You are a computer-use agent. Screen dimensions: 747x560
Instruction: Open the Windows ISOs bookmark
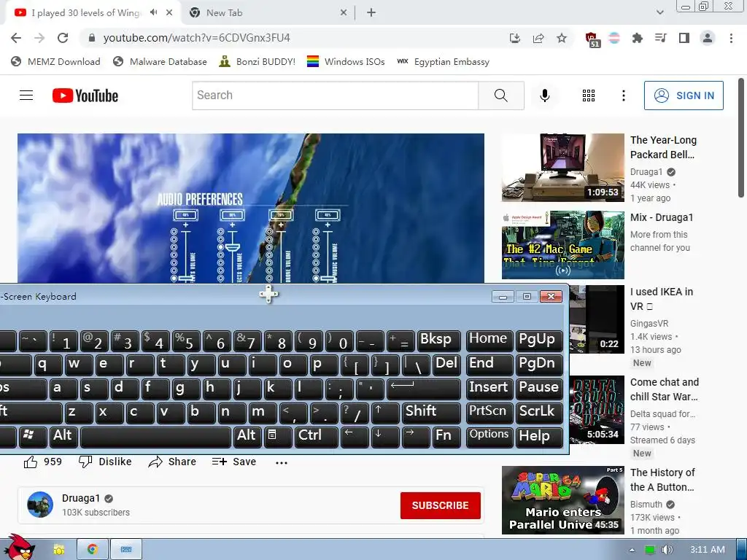pos(346,62)
